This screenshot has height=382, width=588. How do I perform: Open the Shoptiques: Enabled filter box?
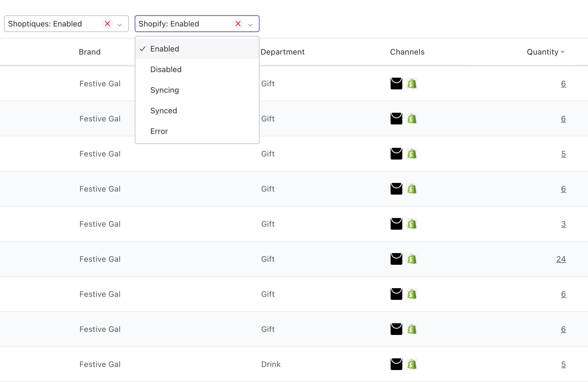point(67,24)
